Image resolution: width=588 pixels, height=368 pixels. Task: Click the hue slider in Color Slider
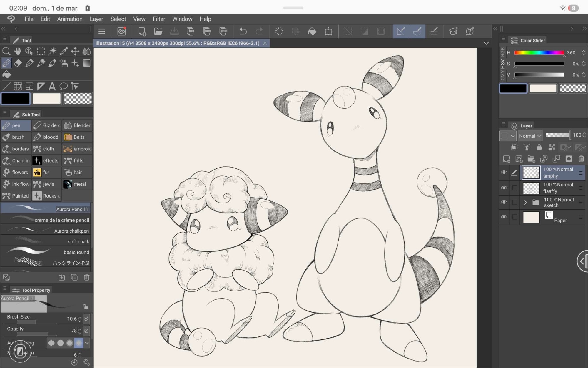539,53
